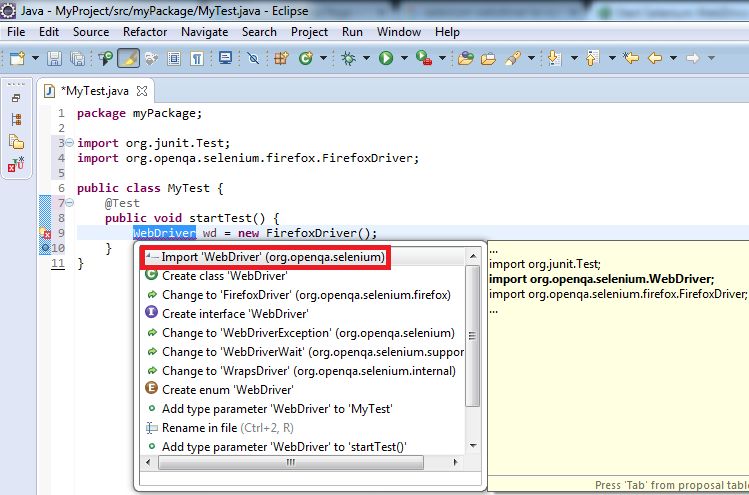
Task: Open the JUnit view sidebar icon
Action: tap(16, 164)
